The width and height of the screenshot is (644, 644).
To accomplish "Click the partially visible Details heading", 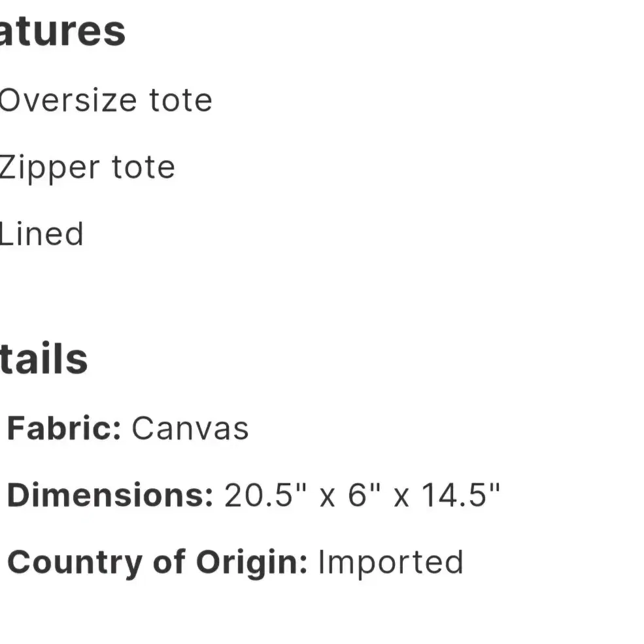I will click(44, 359).
